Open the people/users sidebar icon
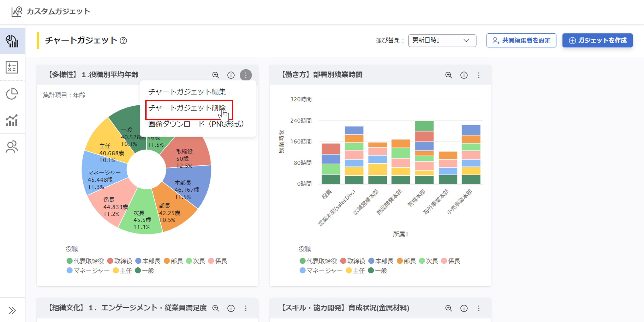Screen dimensions: 644x322 pos(12,147)
